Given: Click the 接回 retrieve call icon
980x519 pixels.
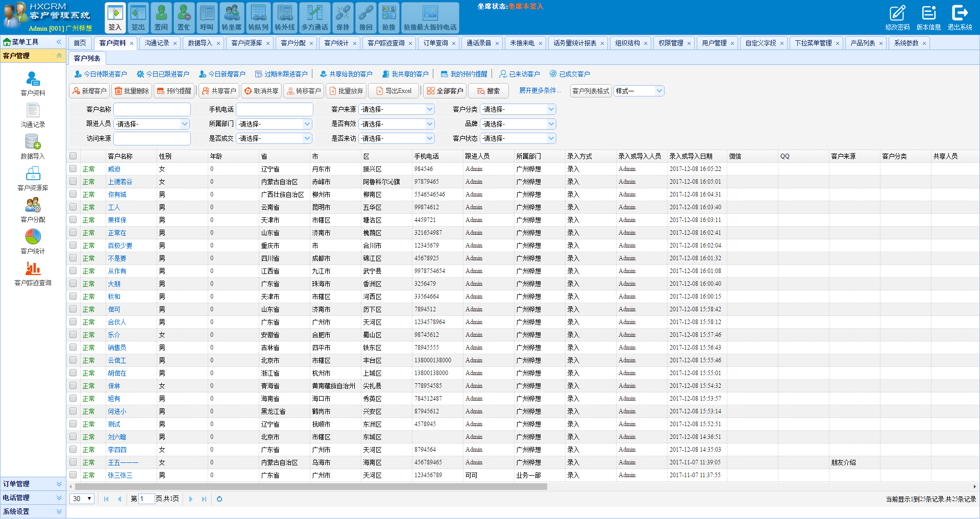Looking at the screenshot, I should tap(366, 17).
